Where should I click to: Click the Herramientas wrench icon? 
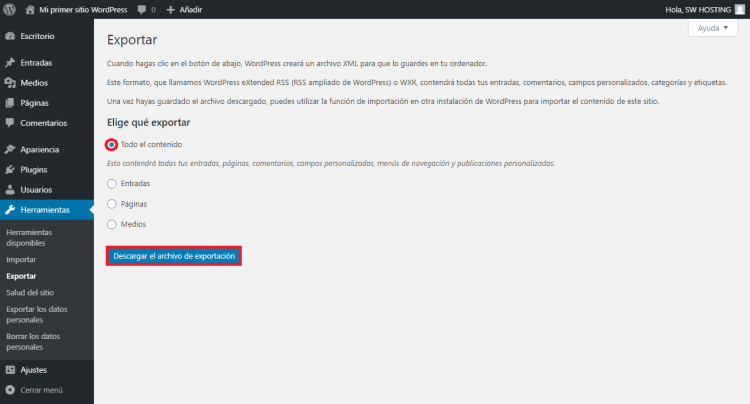(10, 210)
